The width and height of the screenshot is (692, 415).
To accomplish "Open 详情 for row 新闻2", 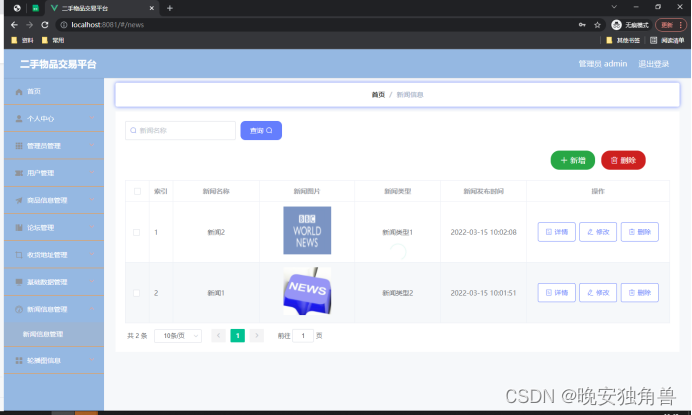I will click(557, 232).
